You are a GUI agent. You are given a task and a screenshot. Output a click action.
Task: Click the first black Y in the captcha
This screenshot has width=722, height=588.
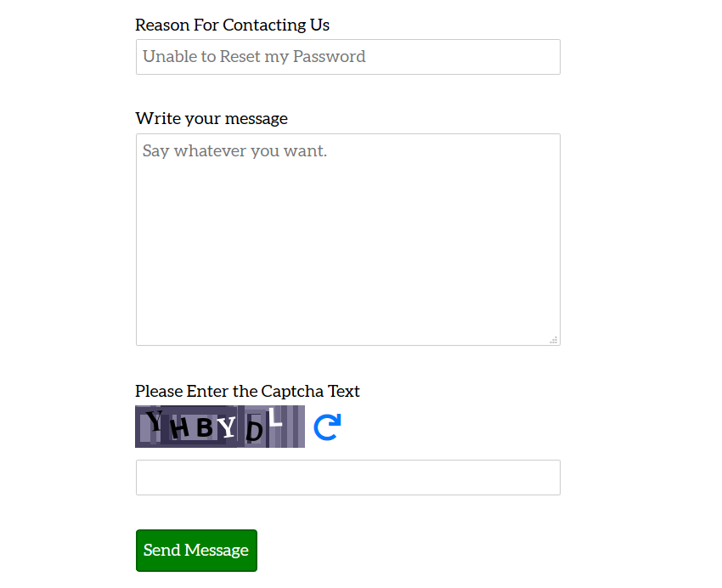[154, 420]
